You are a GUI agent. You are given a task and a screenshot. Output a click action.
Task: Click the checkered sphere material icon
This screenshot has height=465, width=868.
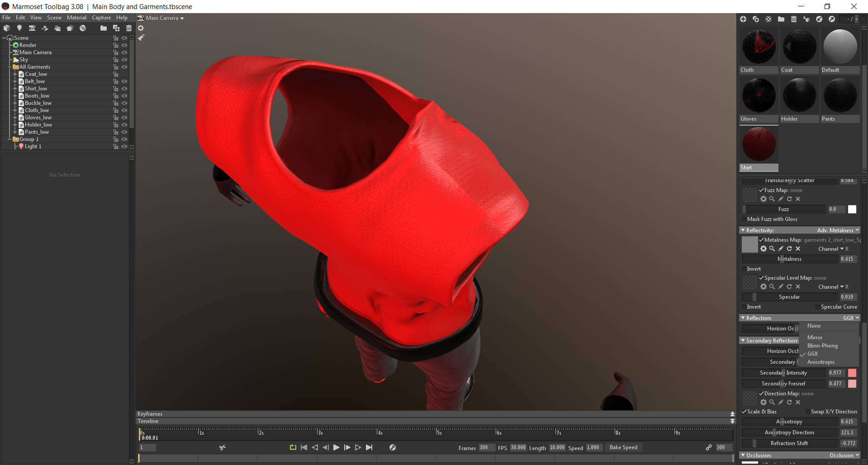point(768,19)
